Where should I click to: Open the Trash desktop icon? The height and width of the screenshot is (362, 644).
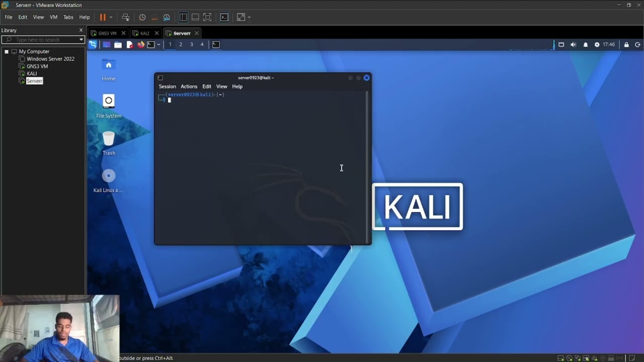point(109,143)
